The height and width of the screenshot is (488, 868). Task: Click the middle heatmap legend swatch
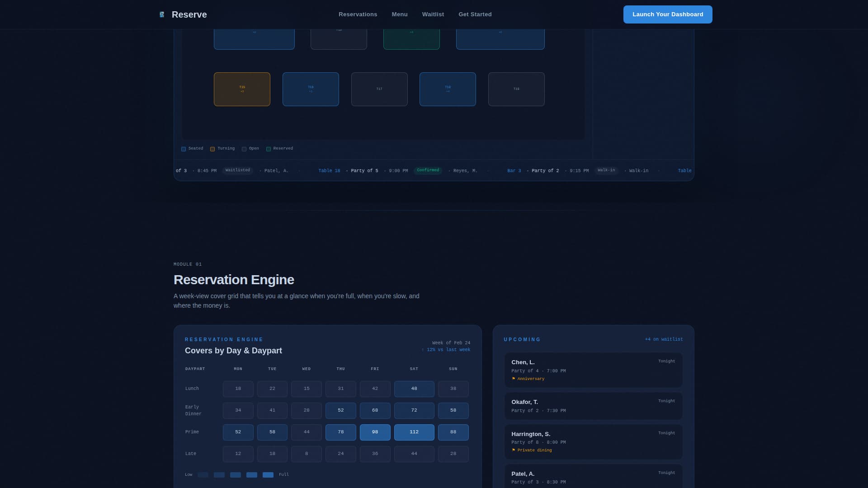[236, 475]
